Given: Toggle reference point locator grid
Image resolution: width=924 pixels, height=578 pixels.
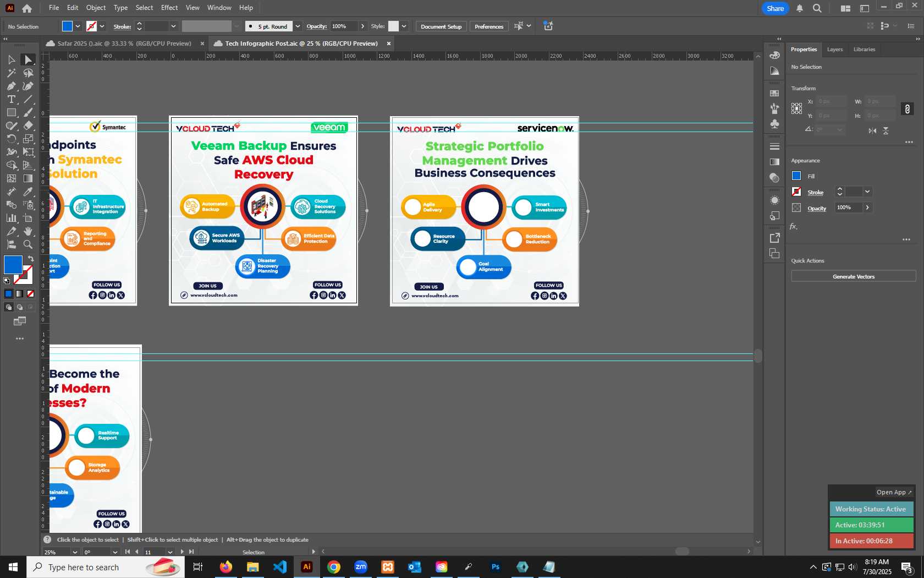Looking at the screenshot, I should [796, 108].
